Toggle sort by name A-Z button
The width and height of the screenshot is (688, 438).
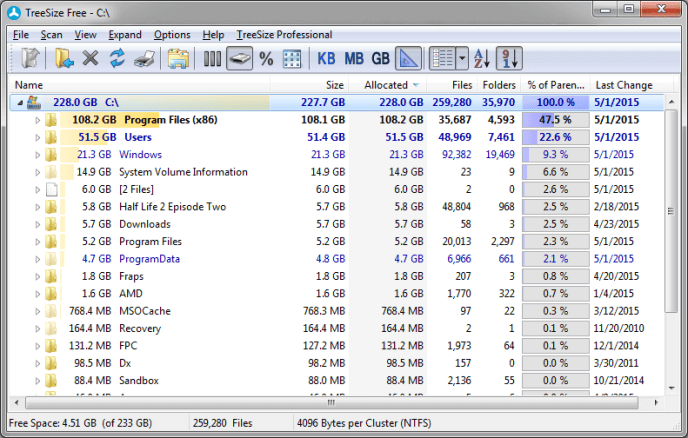482,58
